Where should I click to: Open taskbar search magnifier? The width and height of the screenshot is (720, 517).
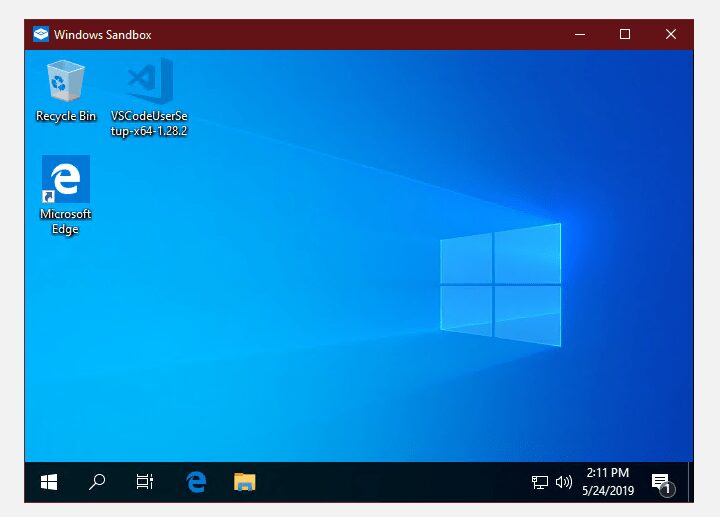click(x=97, y=482)
